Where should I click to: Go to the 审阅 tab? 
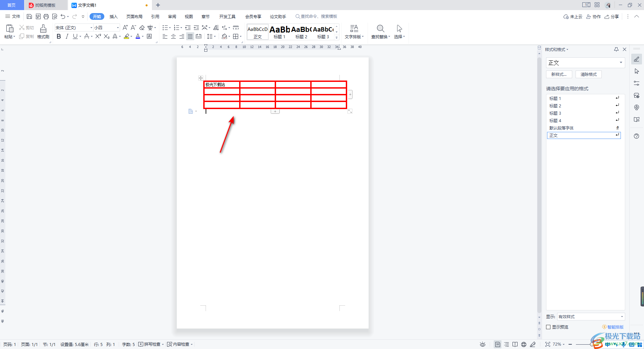coord(172,16)
